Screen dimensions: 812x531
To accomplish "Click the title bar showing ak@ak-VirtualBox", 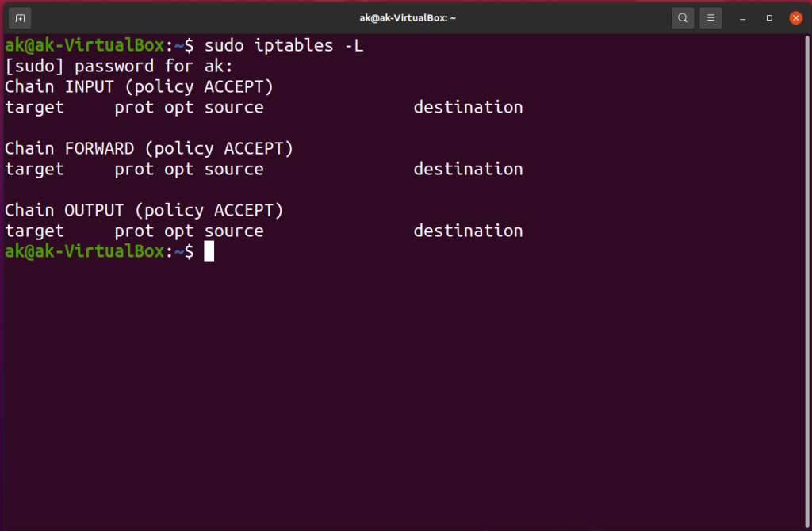I will pos(407,17).
